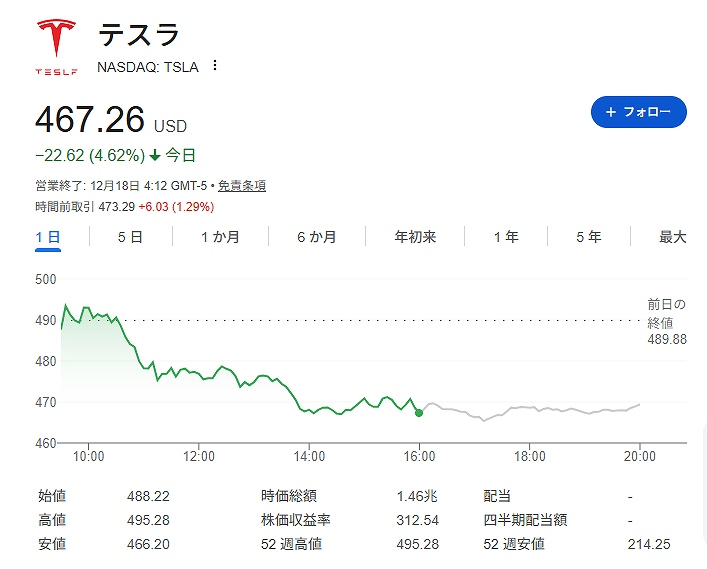Image resolution: width=707 pixels, height=569 pixels.
Task: Click the フォロー follow button
Action: point(638,112)
